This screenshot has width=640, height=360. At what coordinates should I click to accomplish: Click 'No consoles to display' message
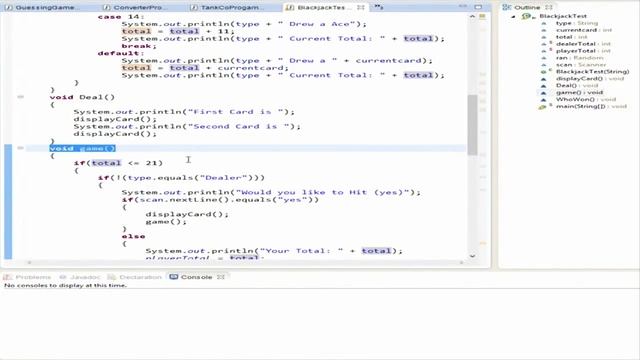[65, 285]
